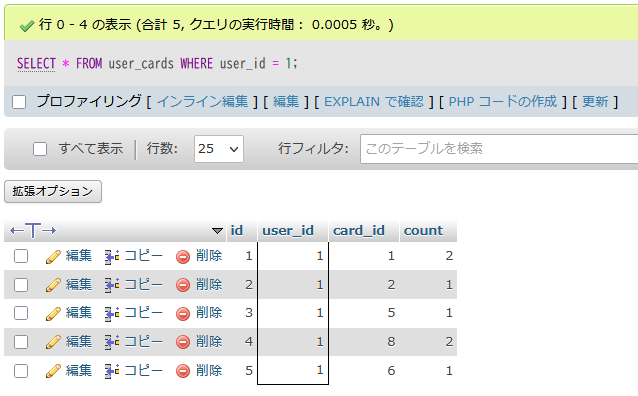
Task: Click the SELECT keyword in the query
Action: click(36, 64)
